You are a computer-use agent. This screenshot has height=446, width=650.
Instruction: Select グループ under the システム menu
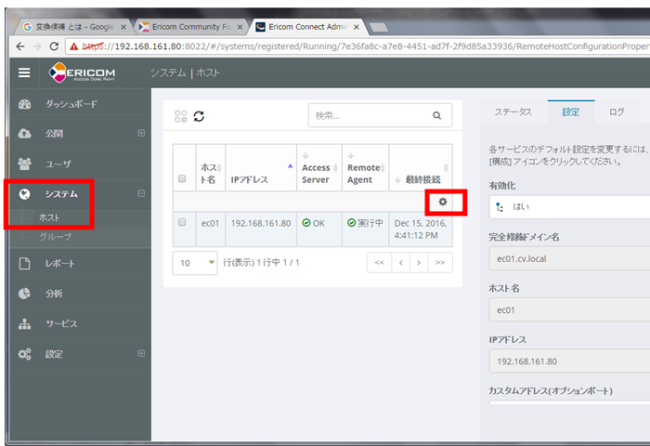tap(55, 237)
